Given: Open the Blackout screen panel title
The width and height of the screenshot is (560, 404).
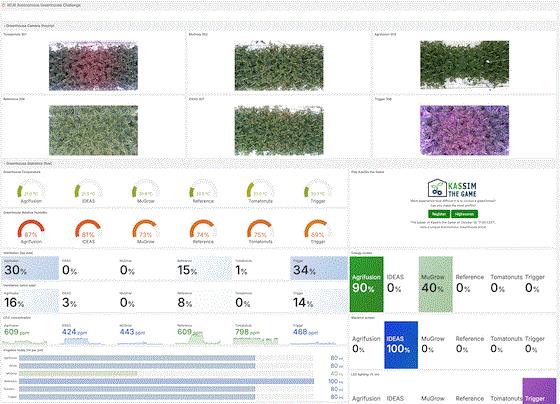Looking at the screenshot, I should (x=362, y=318).
